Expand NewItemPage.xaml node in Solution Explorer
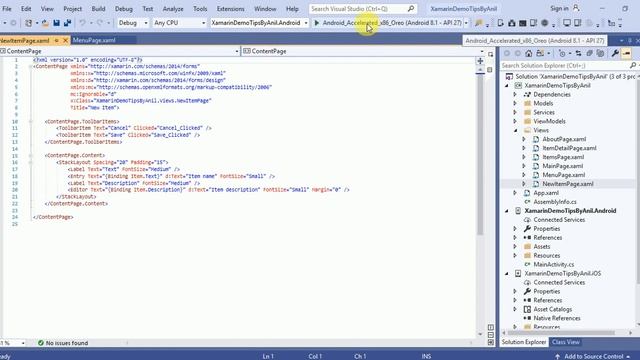The height and width of the screenshot is (360, 640). [524, 184]
